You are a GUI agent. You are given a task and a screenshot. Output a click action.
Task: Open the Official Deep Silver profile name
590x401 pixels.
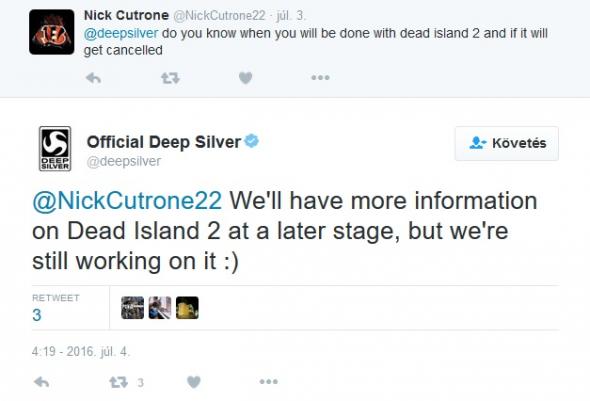coord(164,142)
